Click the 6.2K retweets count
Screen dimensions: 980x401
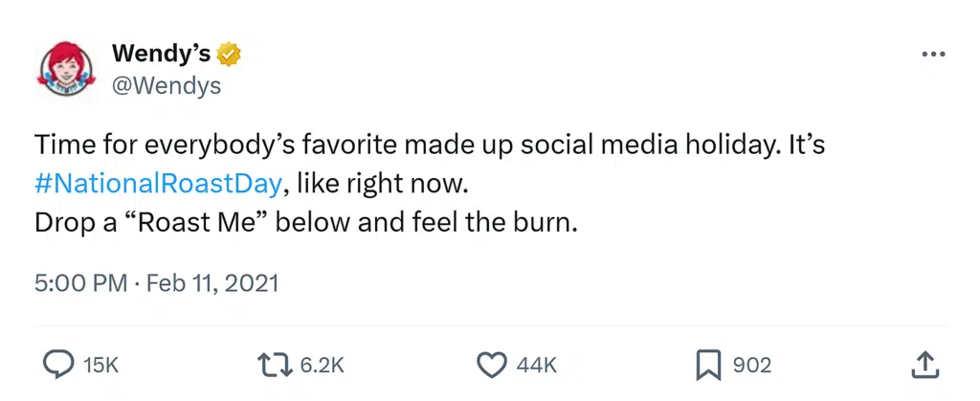coord(322,365)
